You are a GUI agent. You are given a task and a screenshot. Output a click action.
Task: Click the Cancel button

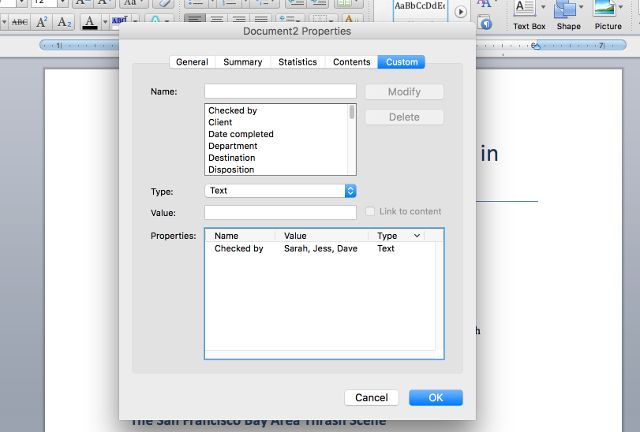pyautogui.click(x=371, y=398)
